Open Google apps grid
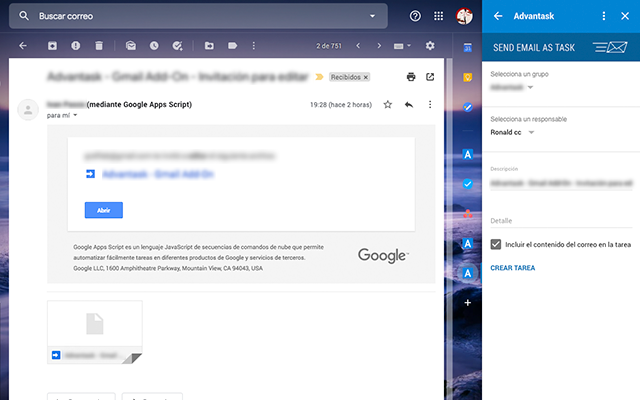The image size is (640, 400). click(438, 16)
